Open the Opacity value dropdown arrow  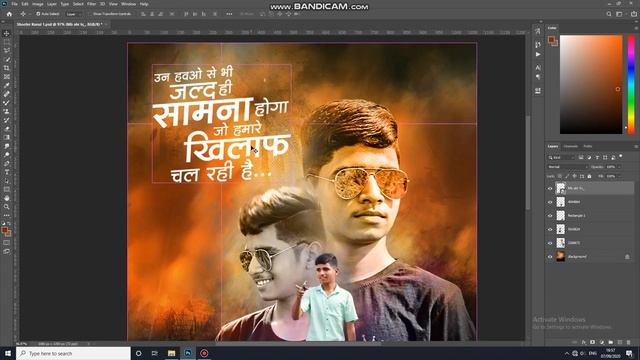619,167
